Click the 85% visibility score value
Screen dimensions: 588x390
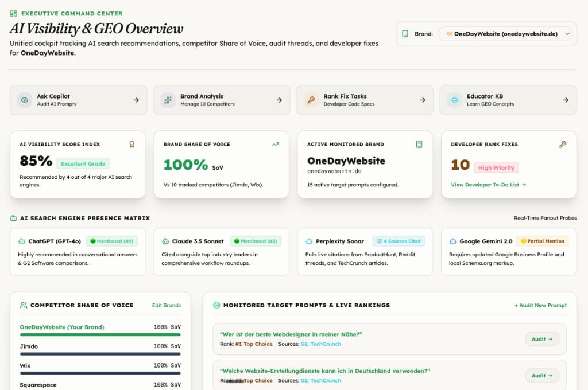(x=36, y=161)
